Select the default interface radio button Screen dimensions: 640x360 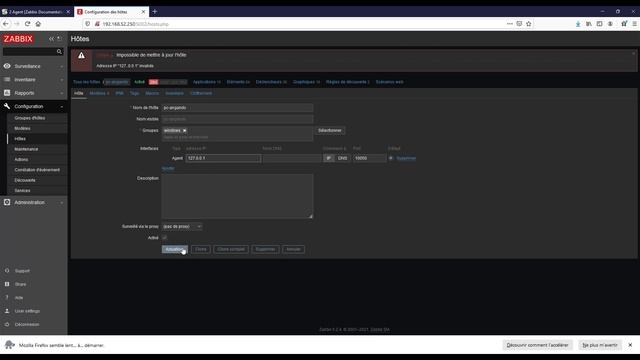click(391, 158)
